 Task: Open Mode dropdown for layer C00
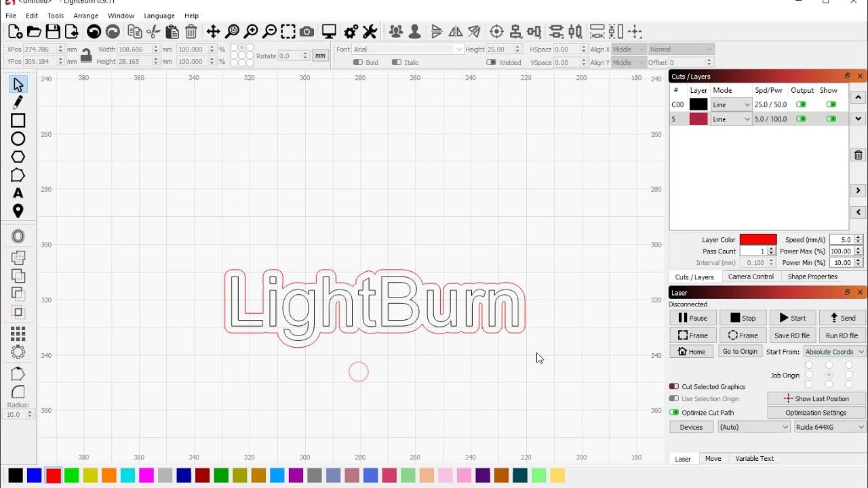pyautogui.click(x=731, y=104)
